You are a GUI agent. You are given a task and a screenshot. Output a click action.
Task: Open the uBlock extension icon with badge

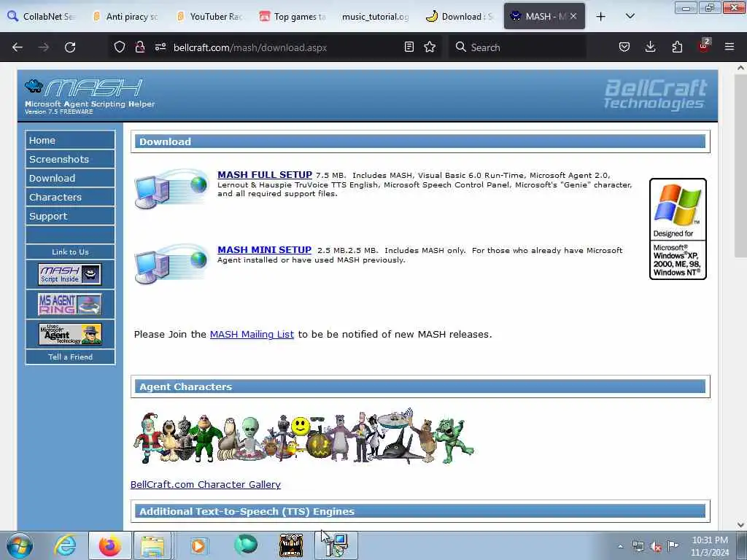click(x=704, y=46)
